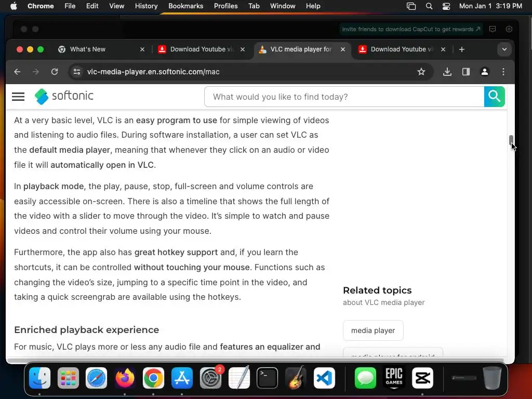
Task: Click the 'media player' related topic tag
Action: click(x=373, y=330)
